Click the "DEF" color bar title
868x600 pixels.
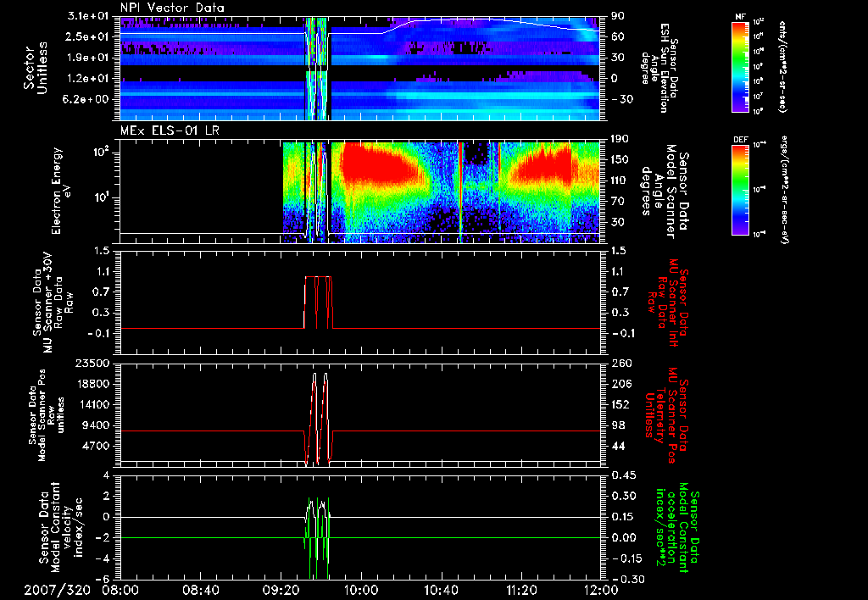pos(740,140)
